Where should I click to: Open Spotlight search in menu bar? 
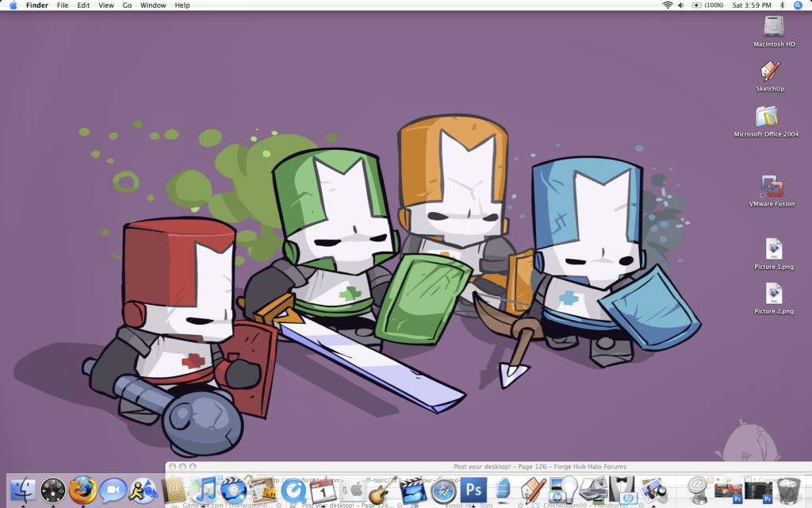point(798,6)
